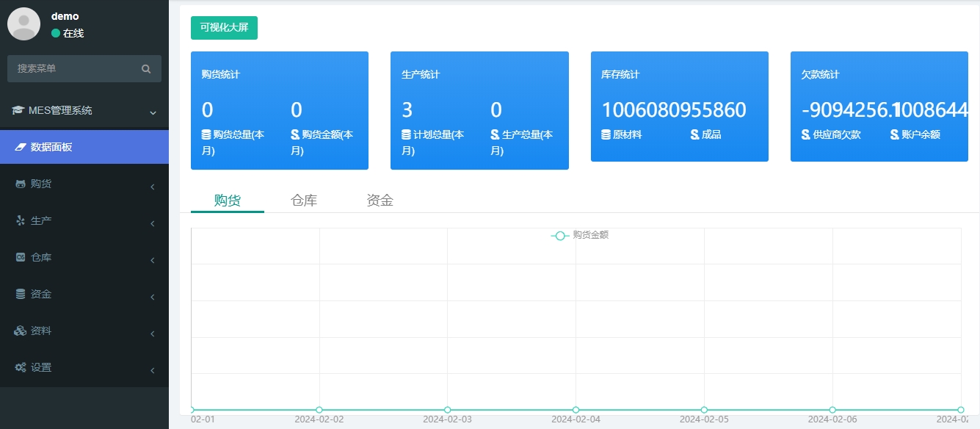Click the 生产 menu icon in sidebar
The width and height of the screenshot is (980, 429).
point(21,221)
